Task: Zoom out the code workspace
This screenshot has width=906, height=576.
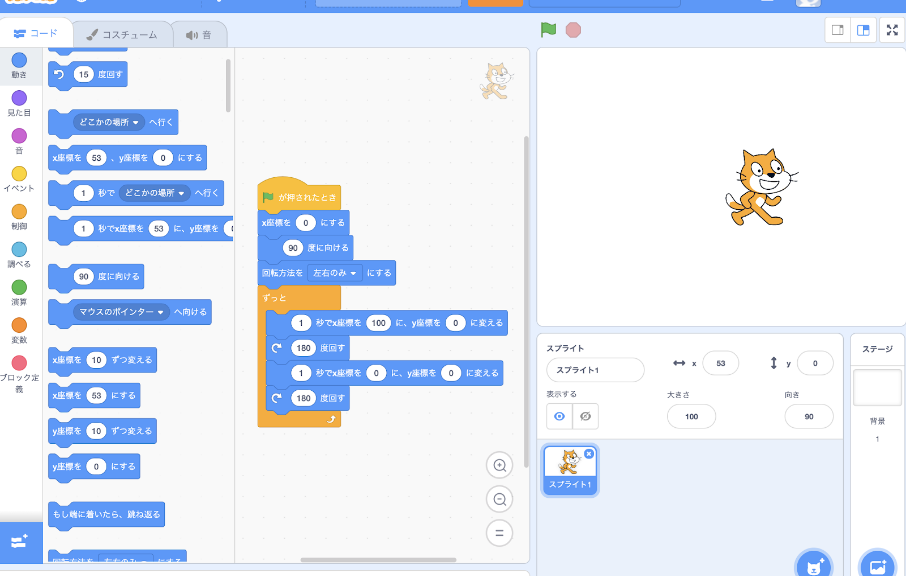Action: pos(500,499)
